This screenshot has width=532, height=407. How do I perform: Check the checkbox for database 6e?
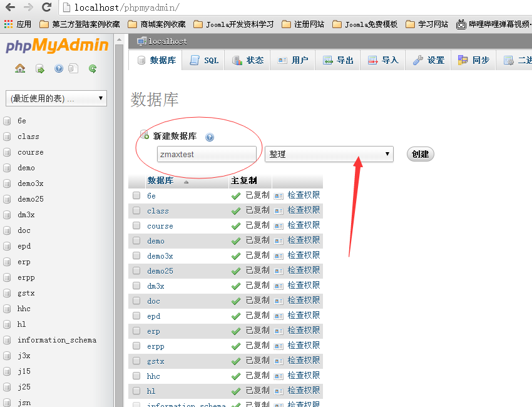136,195
